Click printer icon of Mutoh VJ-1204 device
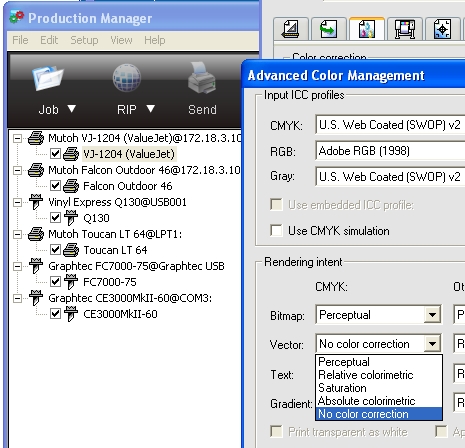 36,138
